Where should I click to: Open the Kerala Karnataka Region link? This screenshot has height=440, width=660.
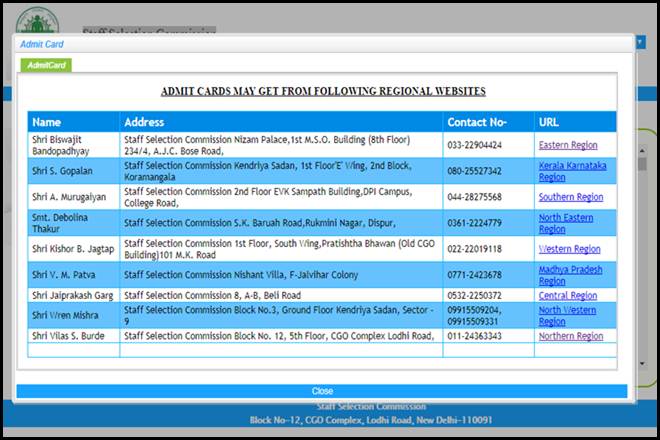coord(572,170)
